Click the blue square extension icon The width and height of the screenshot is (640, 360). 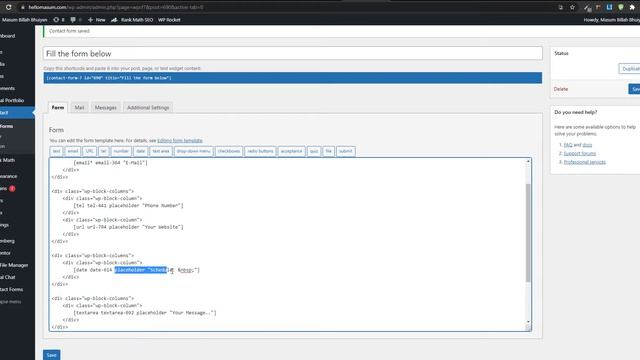pyautogui.click(x=609, y=7)
